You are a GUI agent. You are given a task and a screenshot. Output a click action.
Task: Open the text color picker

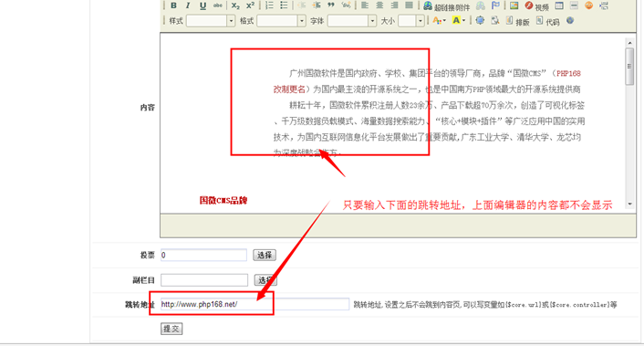click(439, 20)
